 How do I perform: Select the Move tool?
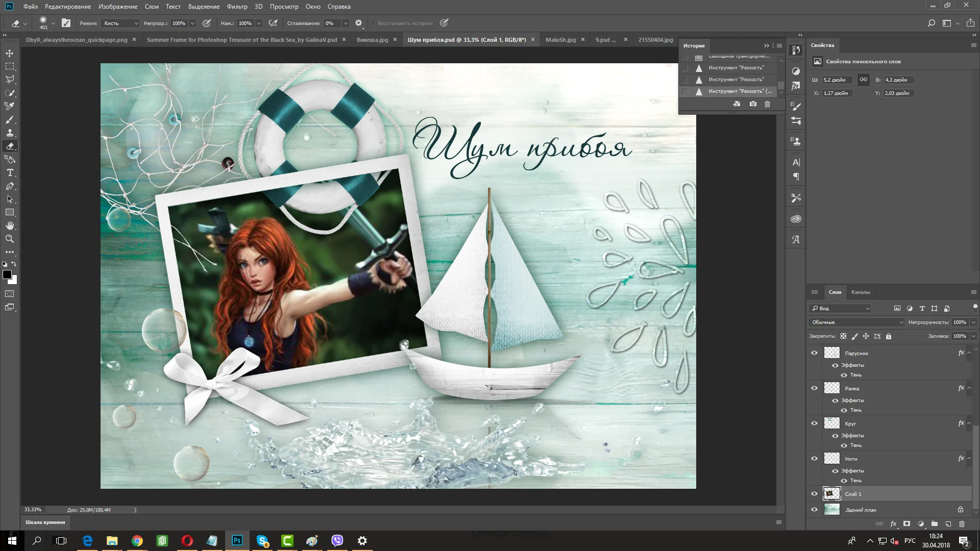click(10, 53)
